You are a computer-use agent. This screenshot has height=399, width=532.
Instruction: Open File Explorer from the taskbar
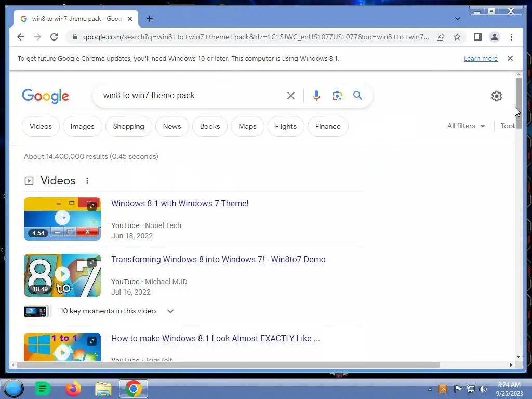pos(103,389)
